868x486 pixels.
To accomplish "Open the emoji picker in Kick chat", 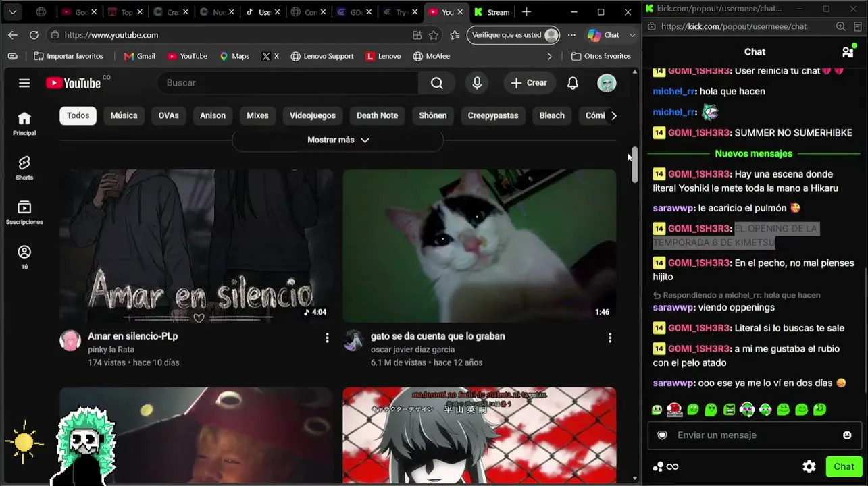I will (x=847, y=435).
